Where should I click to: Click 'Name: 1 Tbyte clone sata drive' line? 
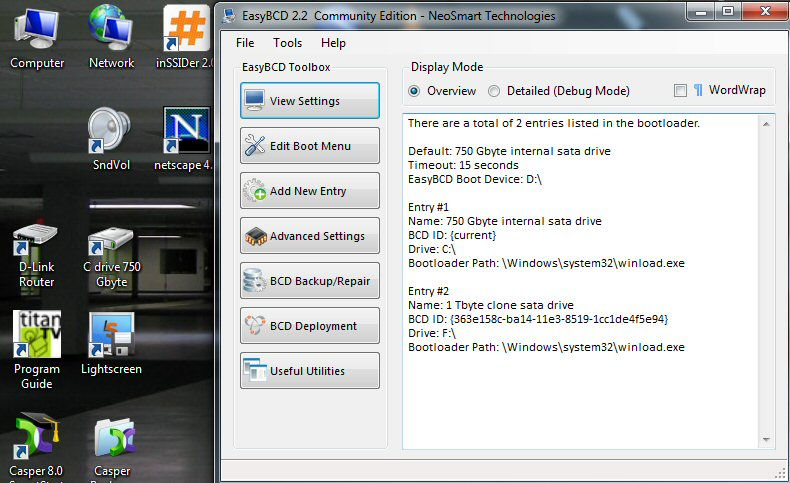(x=491, y=305)
